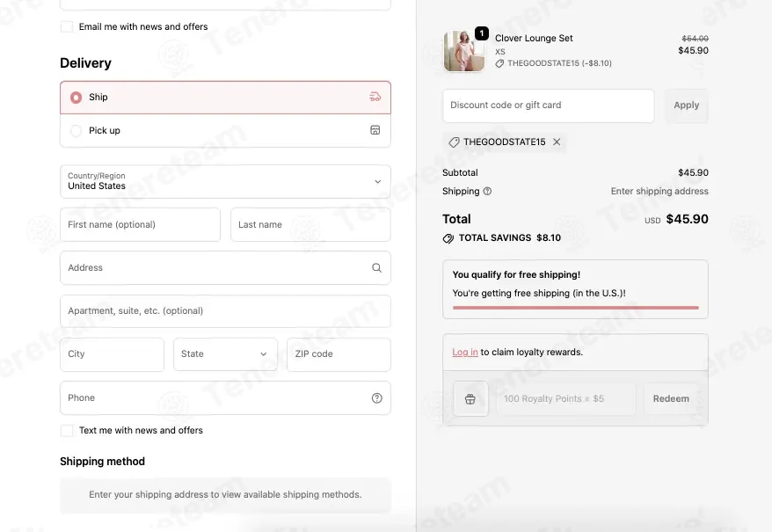Click the tag icon next to TOTAL SAVINGS
This screenshot has height=532, width=772.
coord(448,238)
